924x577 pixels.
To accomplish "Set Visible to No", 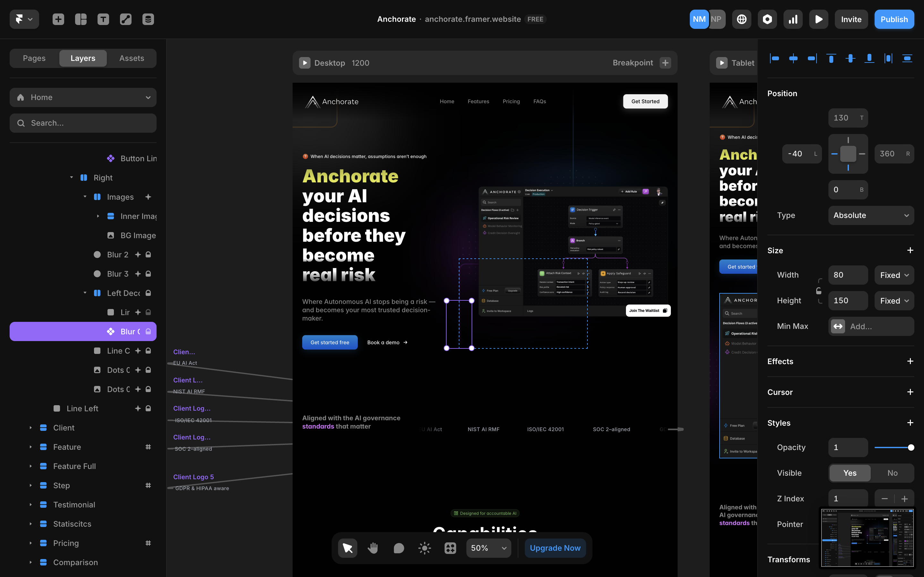I will point(892,473).
